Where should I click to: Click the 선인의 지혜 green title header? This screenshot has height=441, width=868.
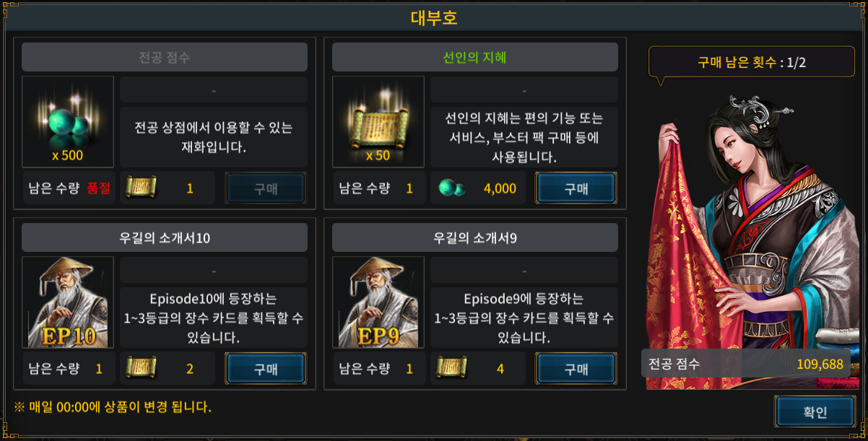(x=475, y=57)
